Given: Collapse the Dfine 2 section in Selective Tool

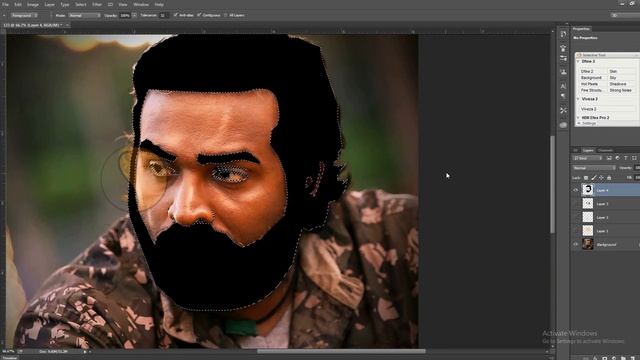Looking at the screenshot, I should 578,61.
